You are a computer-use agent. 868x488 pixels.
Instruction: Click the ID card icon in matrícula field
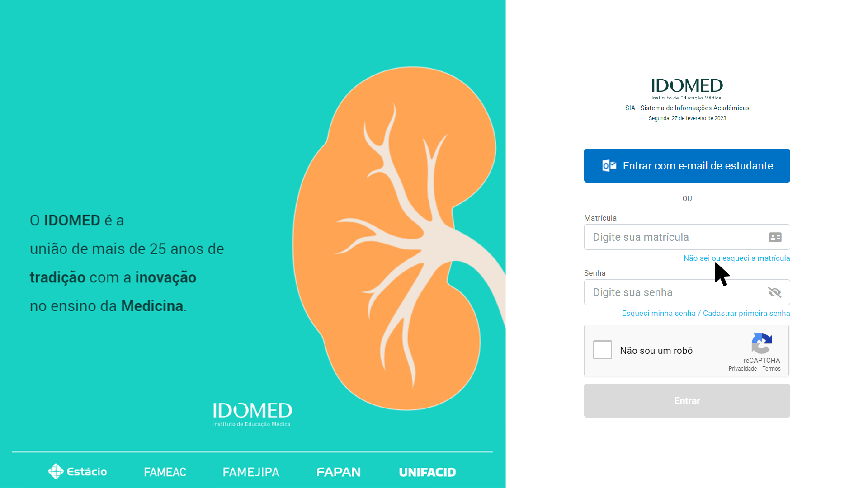tap(775, 237)
